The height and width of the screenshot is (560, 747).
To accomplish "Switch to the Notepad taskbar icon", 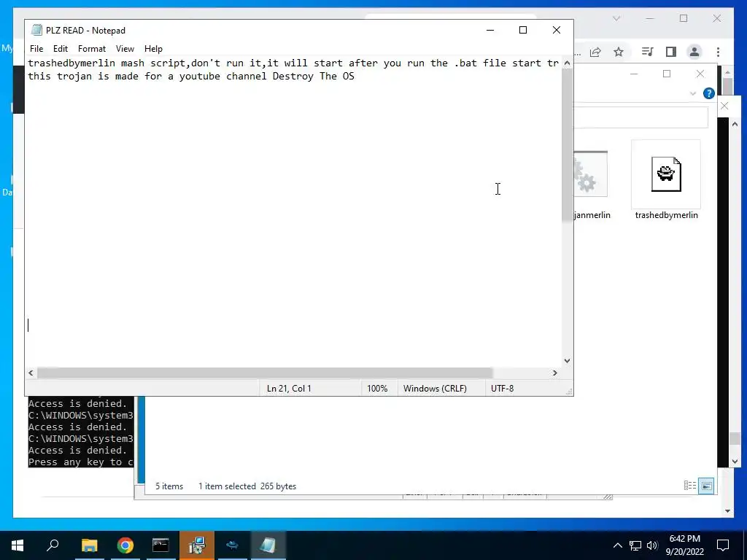I will click(x=268, y=545).
